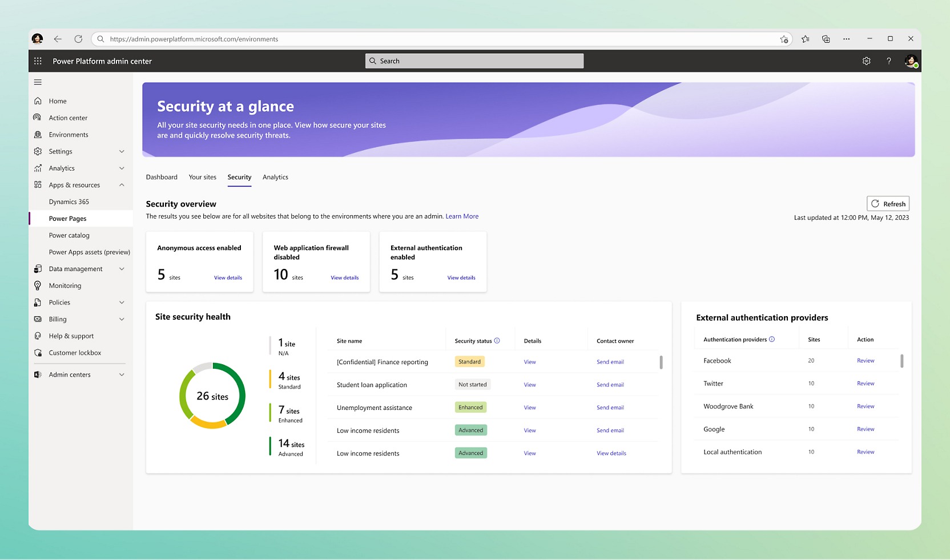The width and height of the screenshot is (950, 560).
Task: Open the user account avatar in header
Action: [911, 61]
